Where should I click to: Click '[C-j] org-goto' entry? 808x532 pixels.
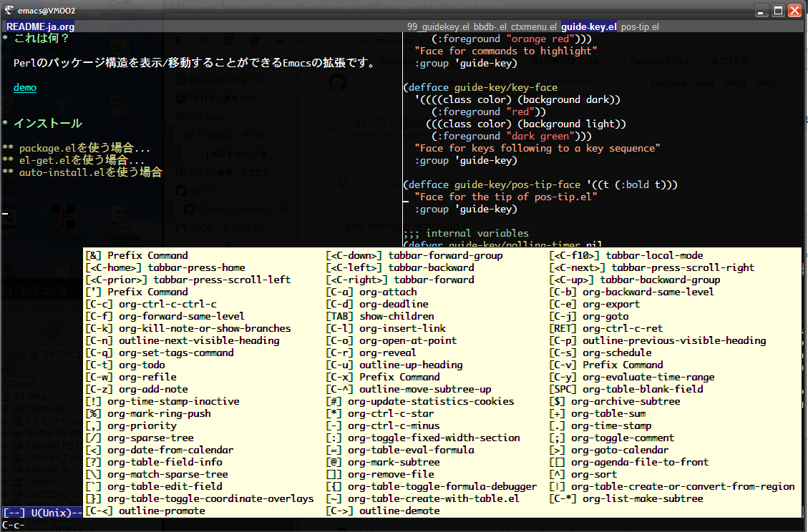pos(588,316)
